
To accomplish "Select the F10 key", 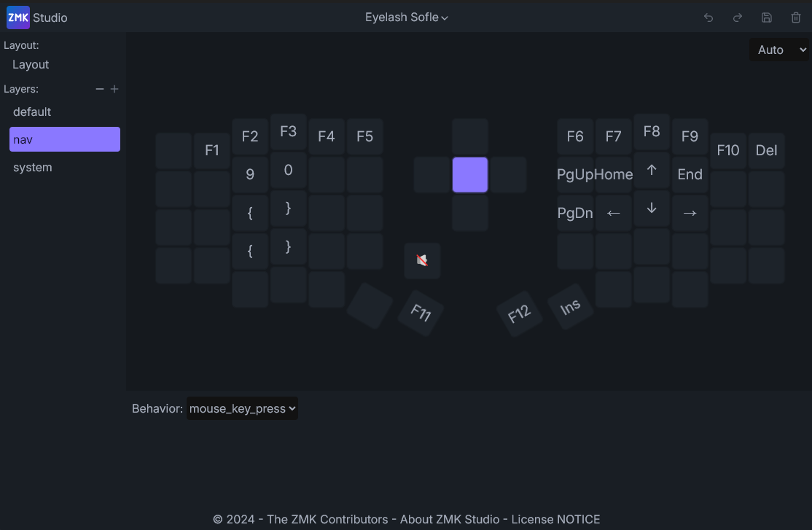I will coord(728,150).
